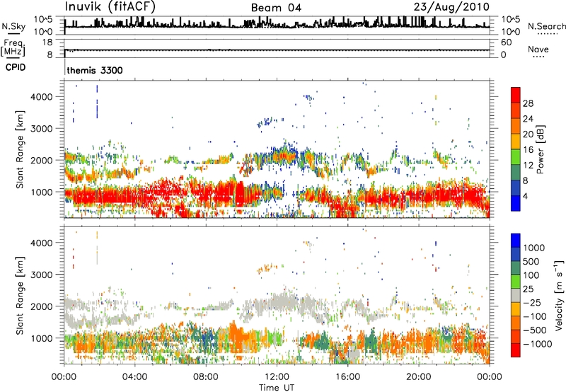Click the "Nave" legend label
The height and width of the screenshot is (392, 566).
pos(538,49)
